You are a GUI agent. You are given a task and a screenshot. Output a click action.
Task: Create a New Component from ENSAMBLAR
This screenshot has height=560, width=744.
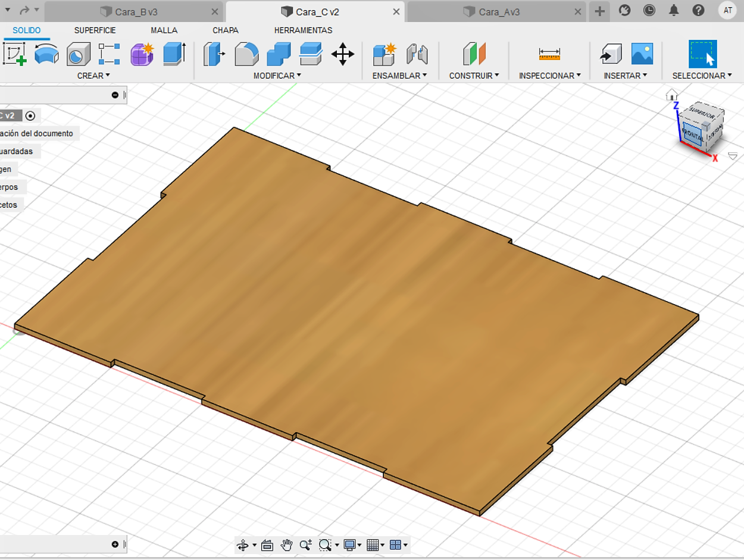[x=384, y=54]
